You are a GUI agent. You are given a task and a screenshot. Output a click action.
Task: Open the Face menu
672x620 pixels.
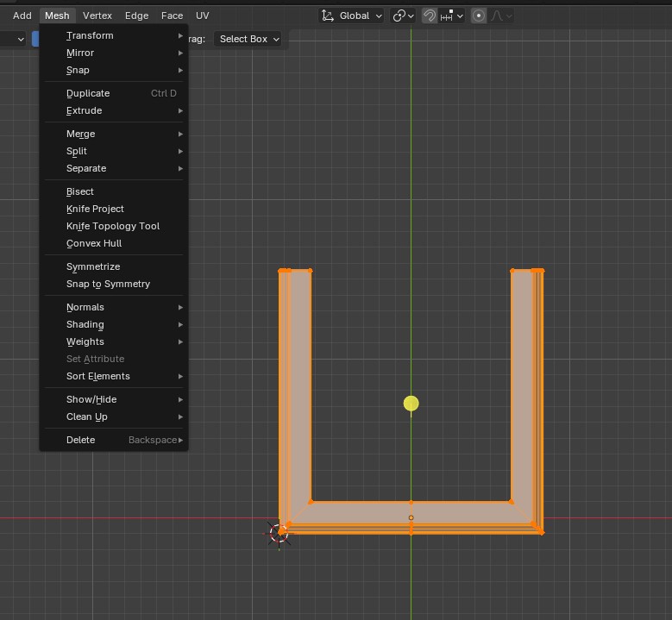tap(172, 16)
